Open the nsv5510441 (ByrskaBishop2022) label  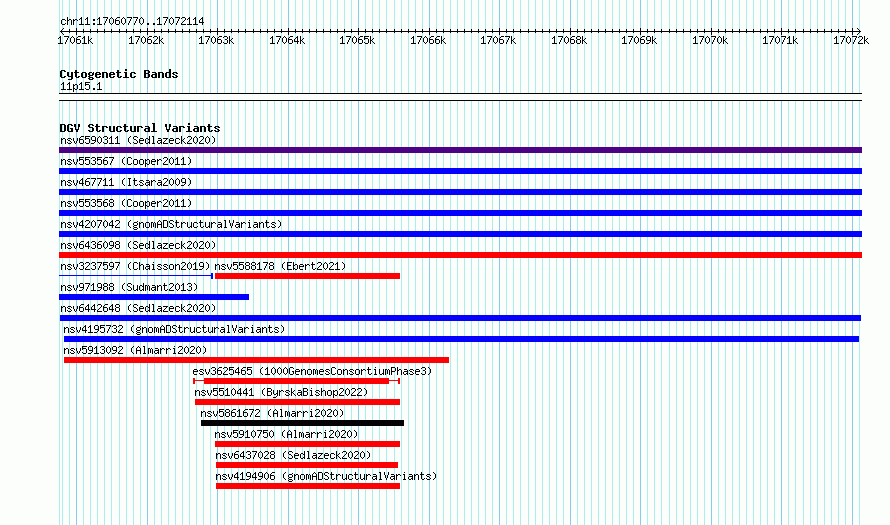point(281,392)
